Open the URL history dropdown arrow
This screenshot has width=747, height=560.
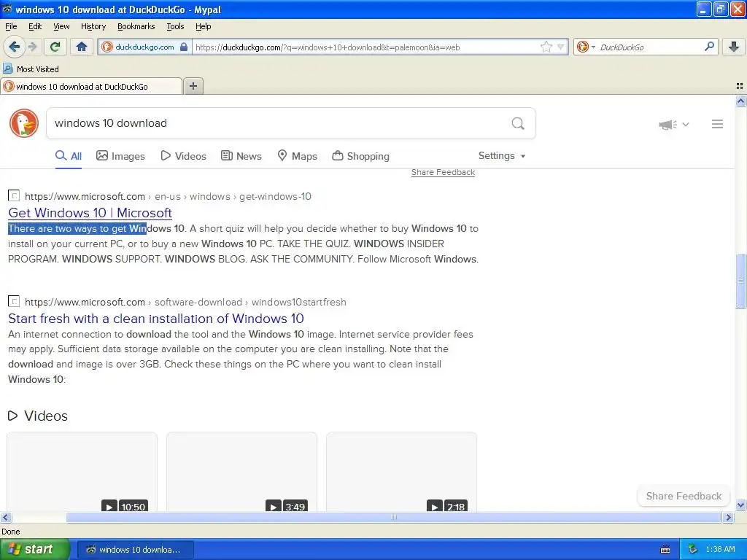pos(561,47)
